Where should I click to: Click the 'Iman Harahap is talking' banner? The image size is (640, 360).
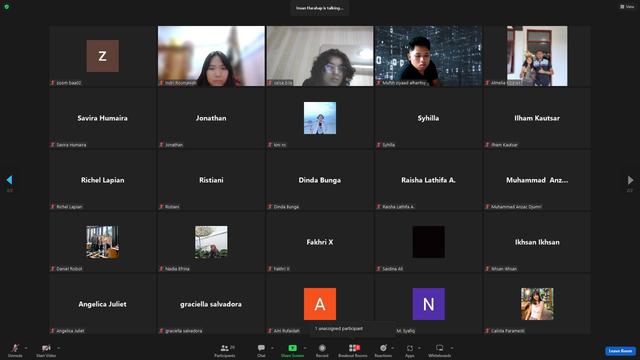pyautogui.click(x=320, y=8)
